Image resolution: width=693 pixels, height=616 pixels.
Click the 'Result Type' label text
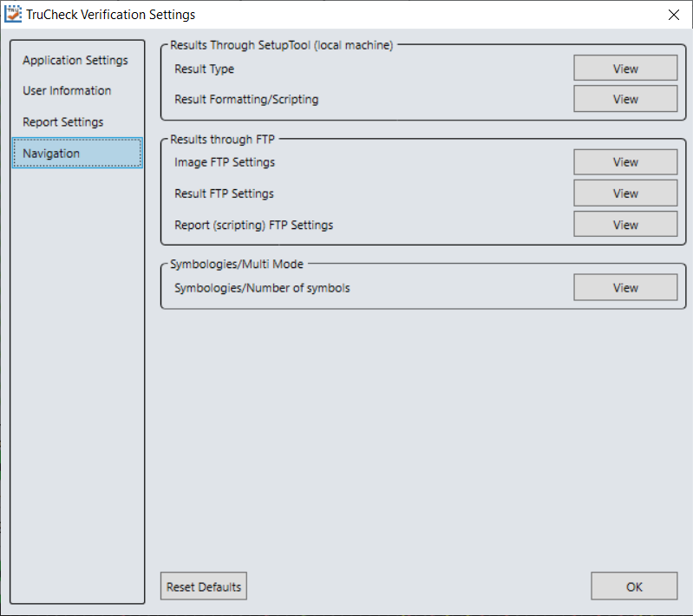pos(204,69)
